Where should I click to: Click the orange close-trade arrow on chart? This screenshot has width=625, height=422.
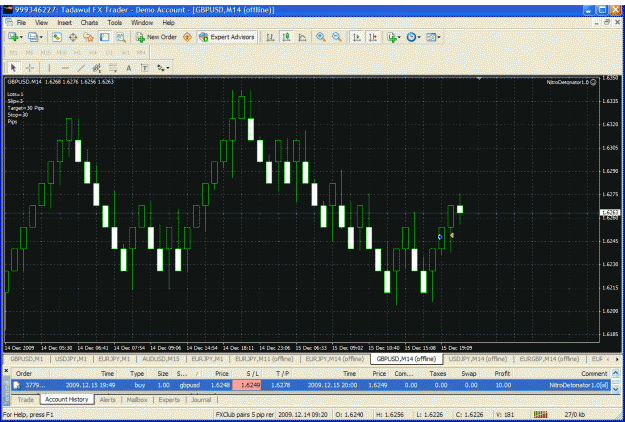[x=452, y=236]
